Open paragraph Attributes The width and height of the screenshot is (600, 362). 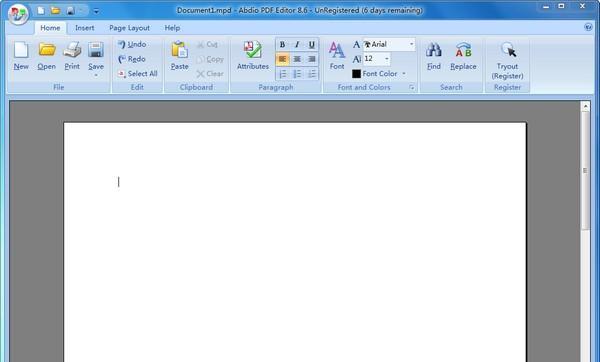[253, 55]
